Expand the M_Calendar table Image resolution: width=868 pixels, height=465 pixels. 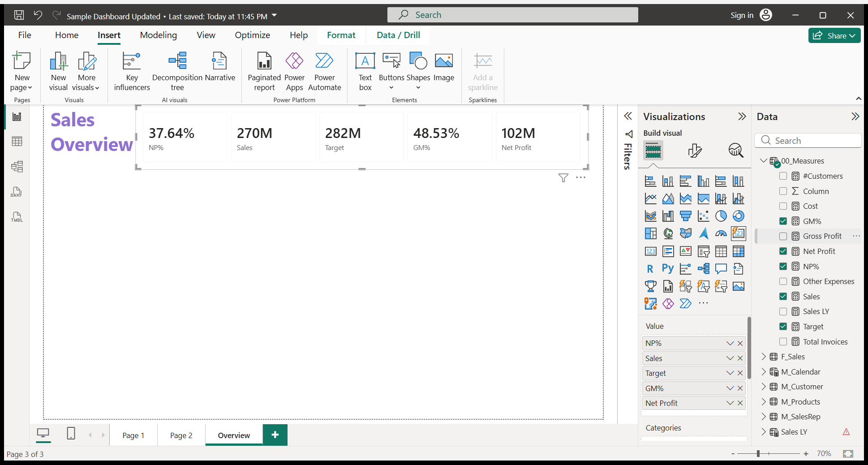coord(764,372)
